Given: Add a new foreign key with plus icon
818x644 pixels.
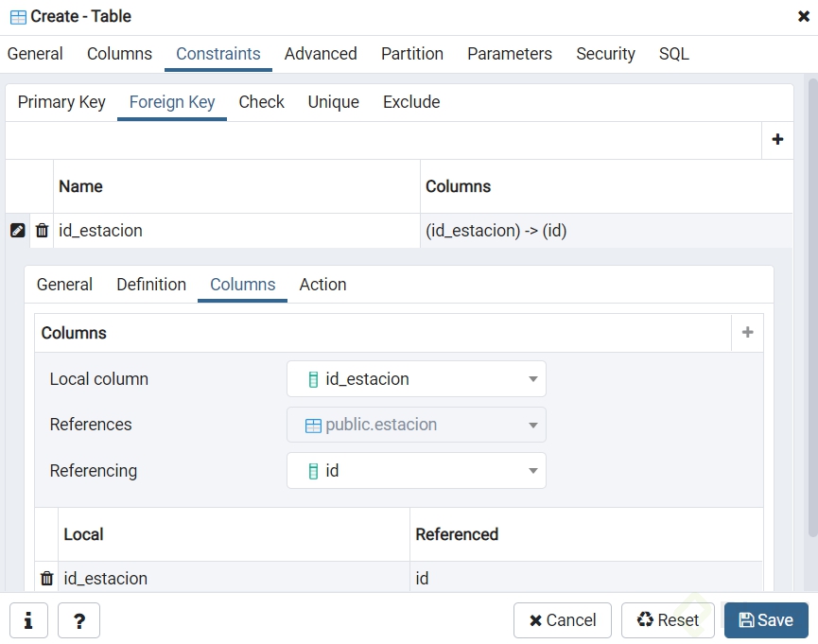Looking at the screenshot, I should coord(777,140).
